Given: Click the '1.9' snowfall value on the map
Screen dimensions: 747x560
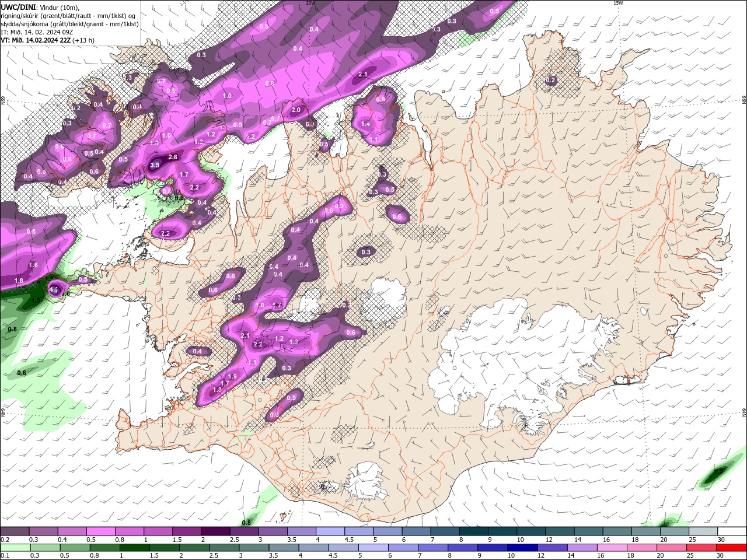Looking at the screenshot, I should click(232, 376).
